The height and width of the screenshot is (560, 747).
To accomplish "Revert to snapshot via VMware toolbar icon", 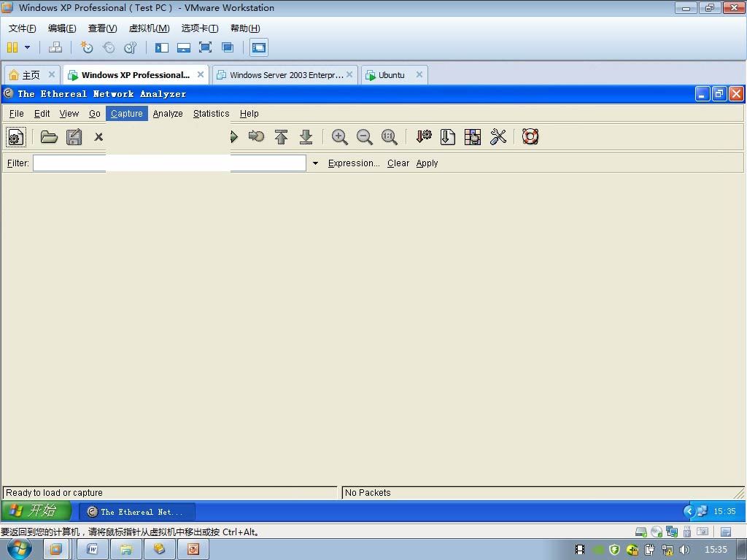I will (109, 47).
